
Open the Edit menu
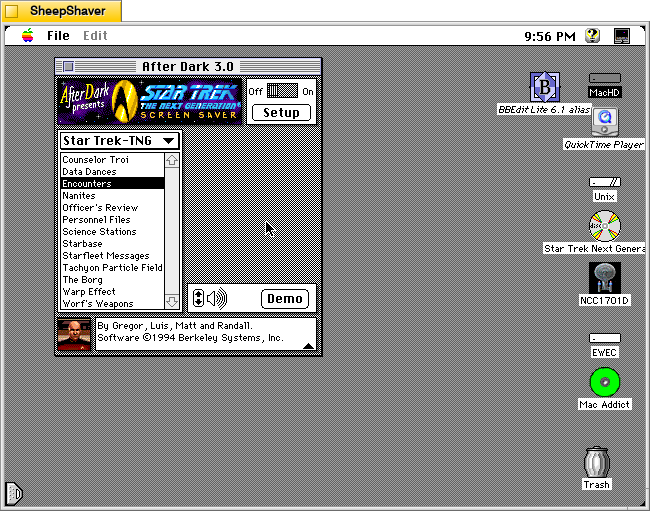pyautogui.click(x=95, y=36)
